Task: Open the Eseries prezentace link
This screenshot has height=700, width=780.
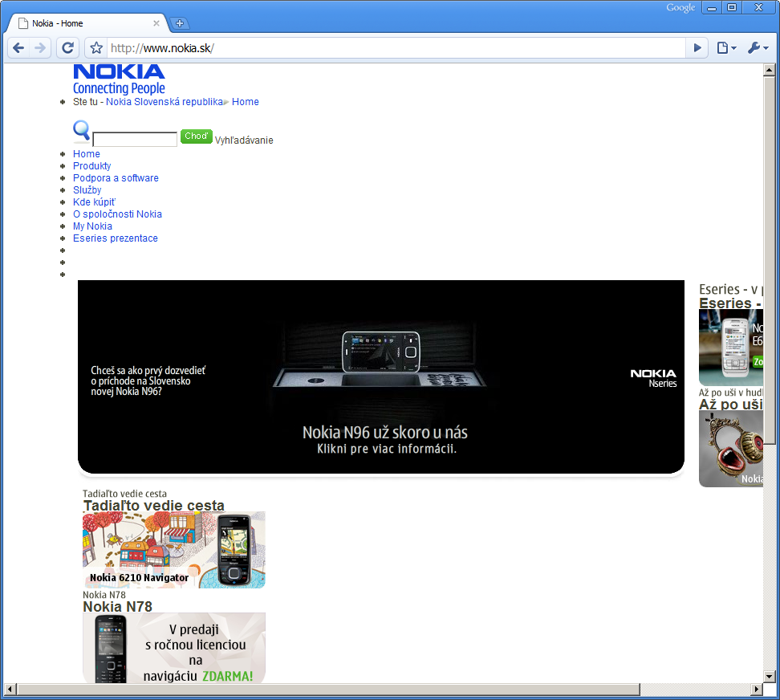Action: click(x=116, y=238)
